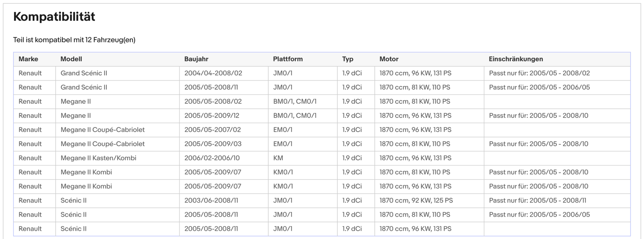Click the Plattform column header
Image resolution: width=644 pixels, height=239 pixels.
tap(288, 59)
